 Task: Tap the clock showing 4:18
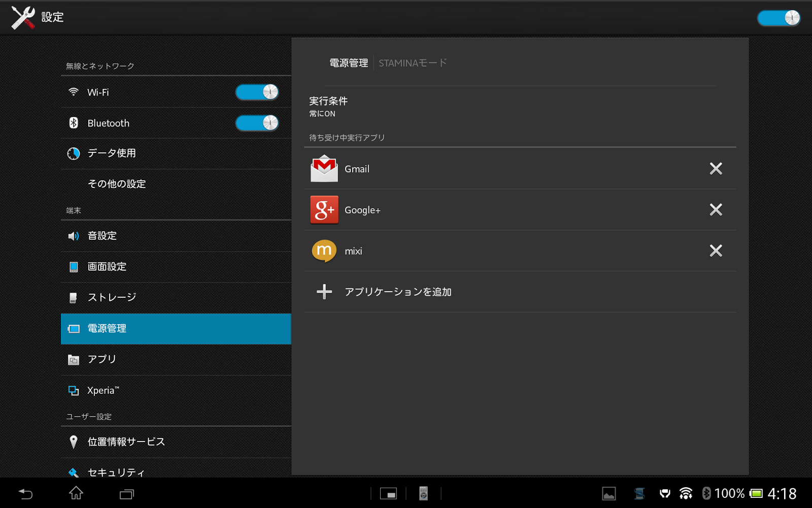[782, 493]
